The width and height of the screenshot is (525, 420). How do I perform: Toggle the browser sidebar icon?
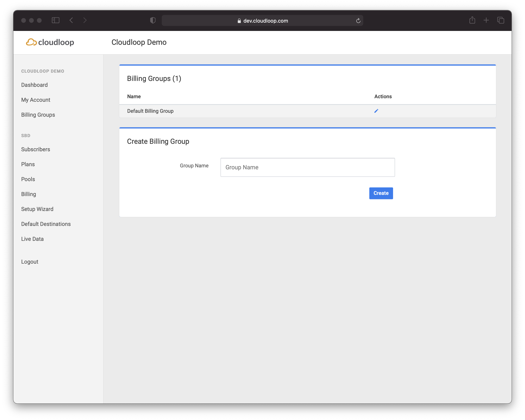click(x=56, y=20)
